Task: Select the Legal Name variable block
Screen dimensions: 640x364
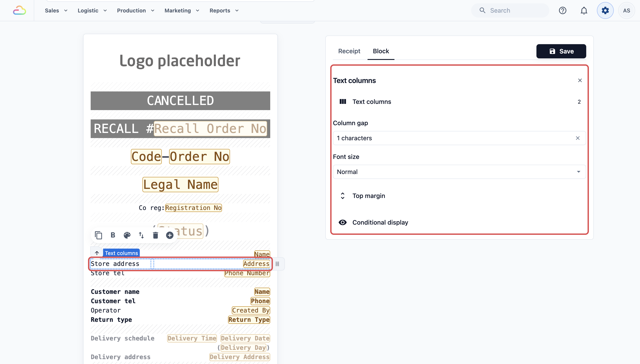Action: 180,184
